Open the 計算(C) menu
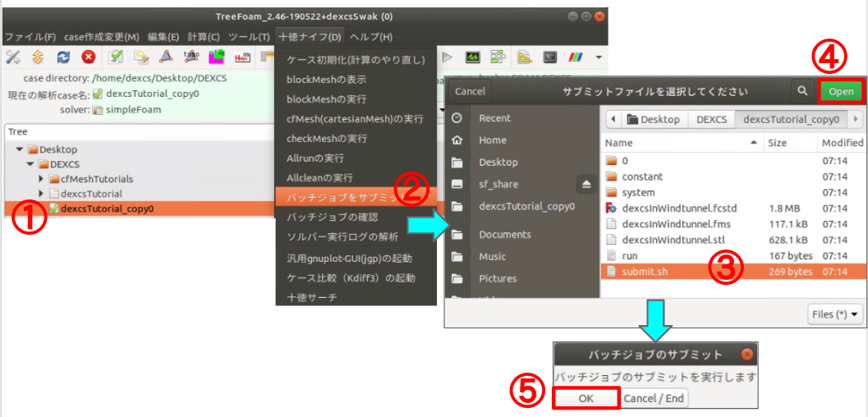Image resolution: width=868 pixels, height=417 pixels. coord(203,37)
